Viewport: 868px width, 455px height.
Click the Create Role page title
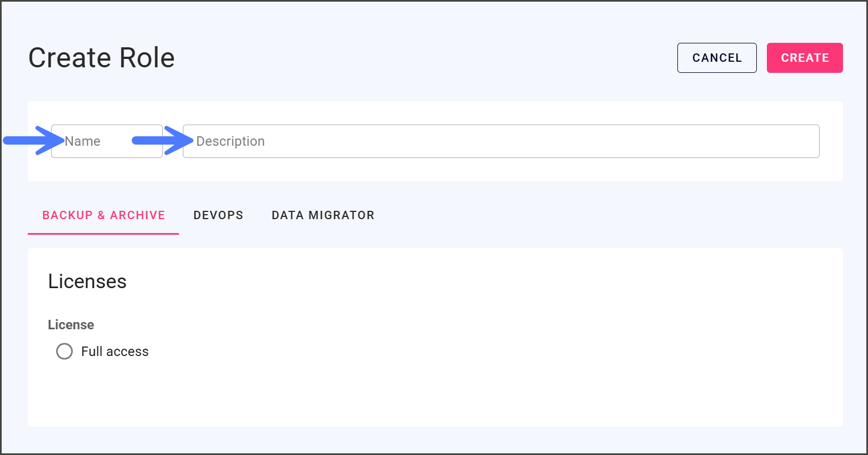pos(101,58)
